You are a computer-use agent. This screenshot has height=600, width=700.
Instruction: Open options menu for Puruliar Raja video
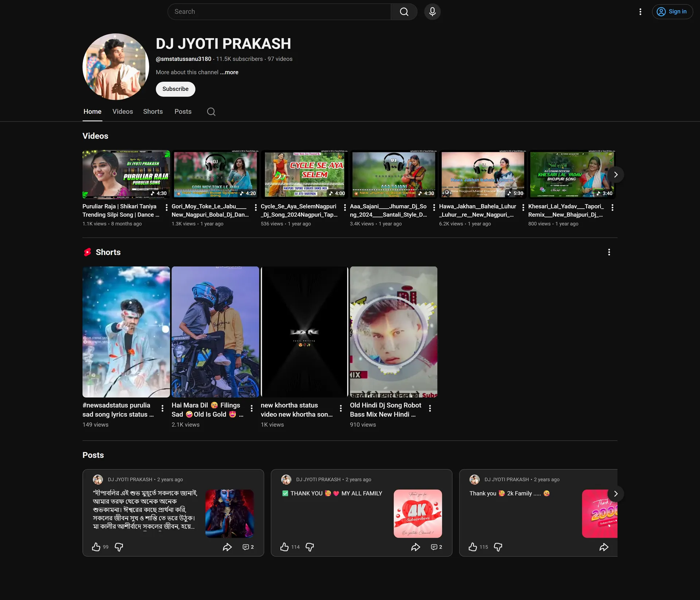(x=167, y=207)
